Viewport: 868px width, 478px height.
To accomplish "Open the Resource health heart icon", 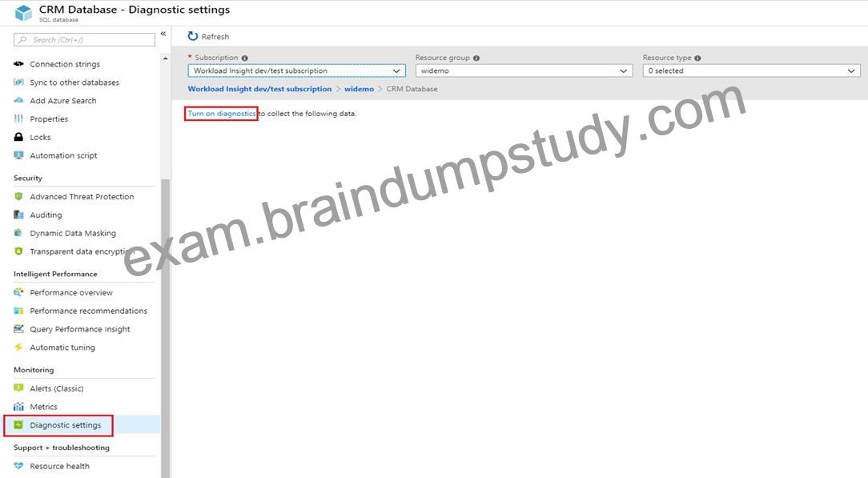I will pos(18,466).
